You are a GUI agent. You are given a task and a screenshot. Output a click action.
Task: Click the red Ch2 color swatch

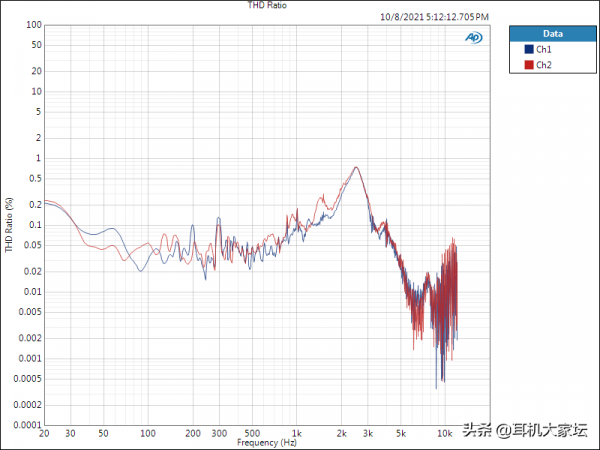click(529, 65)
